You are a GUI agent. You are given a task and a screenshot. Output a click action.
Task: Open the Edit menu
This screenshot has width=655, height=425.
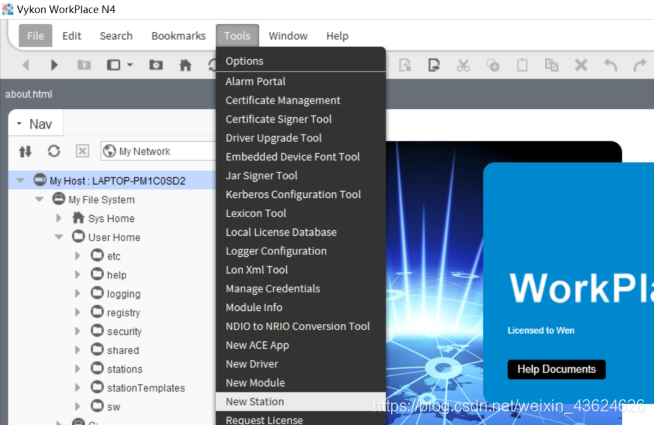(71, 36)
